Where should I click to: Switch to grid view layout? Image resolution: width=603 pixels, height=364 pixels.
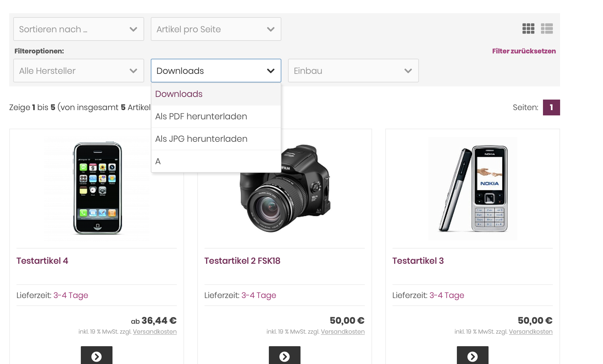pos(528,29)
